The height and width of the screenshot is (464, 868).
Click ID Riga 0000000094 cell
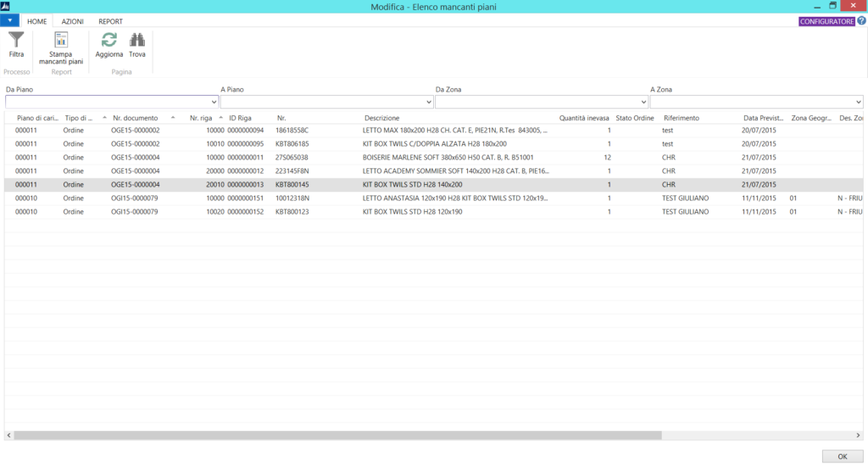(x=245, y=130)
